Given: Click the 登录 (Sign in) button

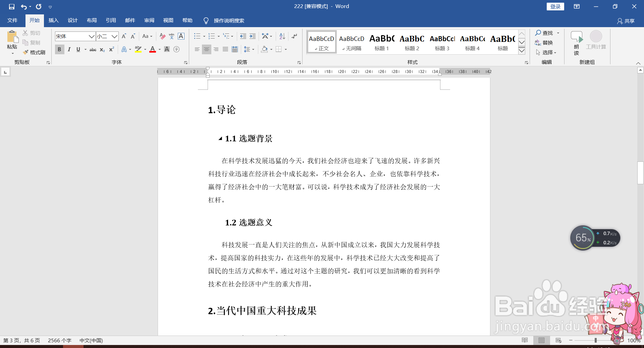Looking at the screenshot, I should coord(555,6).
